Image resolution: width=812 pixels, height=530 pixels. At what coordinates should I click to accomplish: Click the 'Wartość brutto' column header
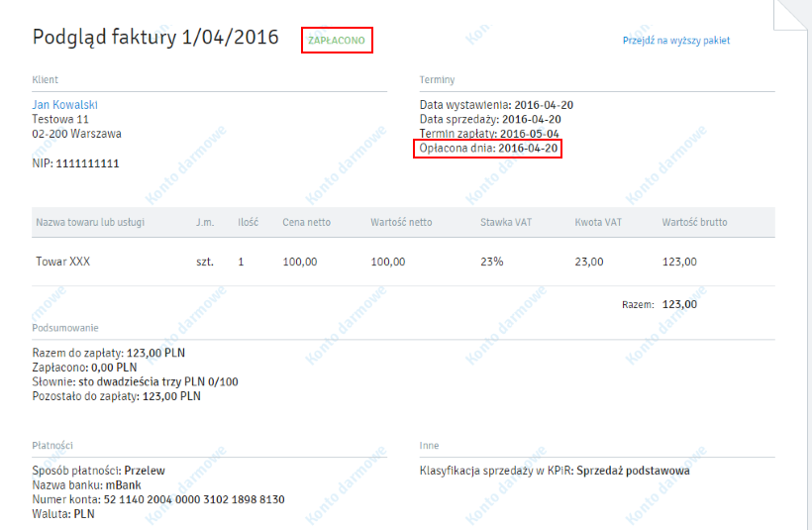point(694,222)
